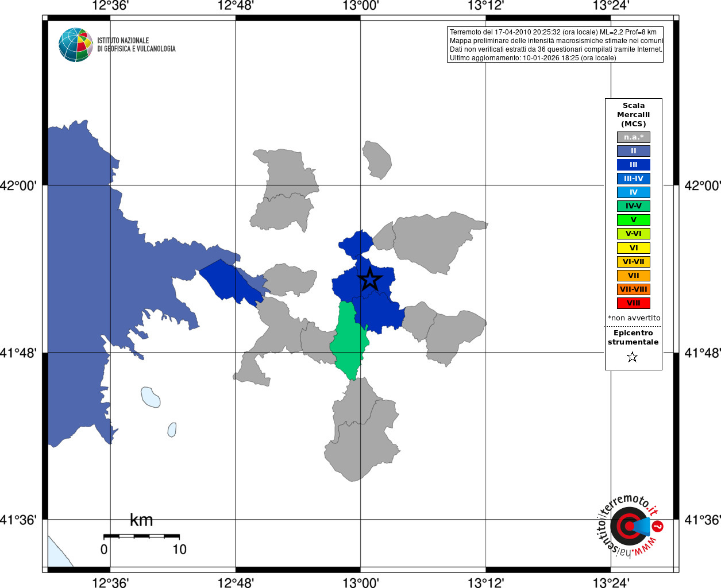This screenshot has height=588, width=721.
Task: Click the Scala Mercalli (MCS) legend title
Action: pos(634,115)
